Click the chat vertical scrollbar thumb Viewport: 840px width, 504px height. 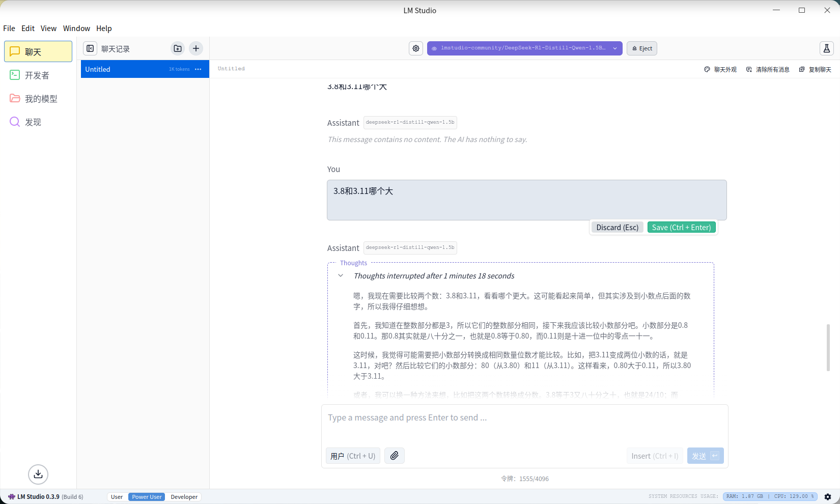coord(828,347)
